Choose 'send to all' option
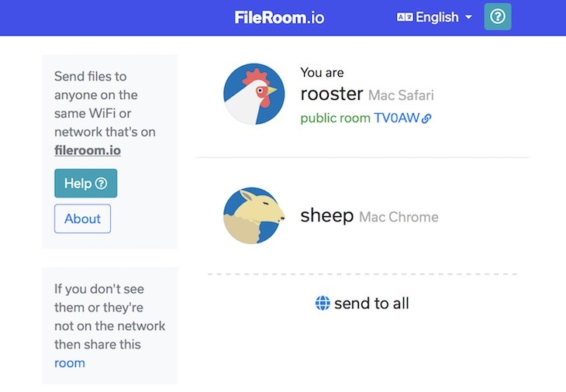This screenshot has width=566, height=392. (362, 303)
